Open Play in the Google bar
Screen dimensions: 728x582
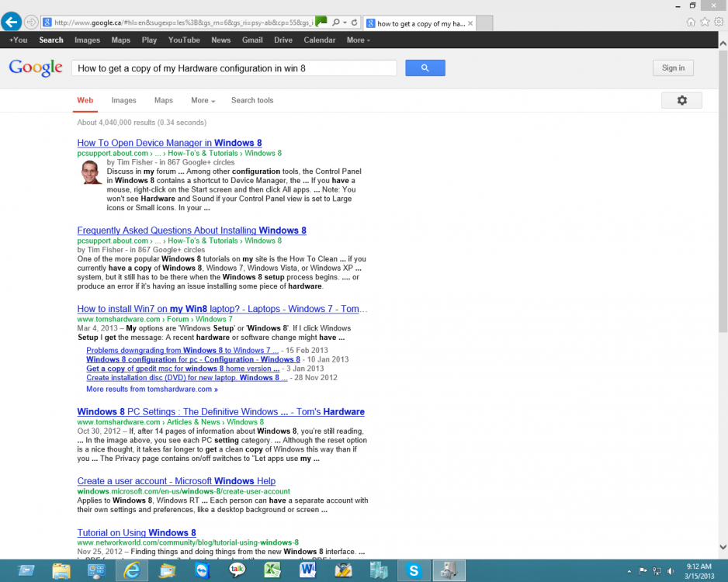click(149, 40)
